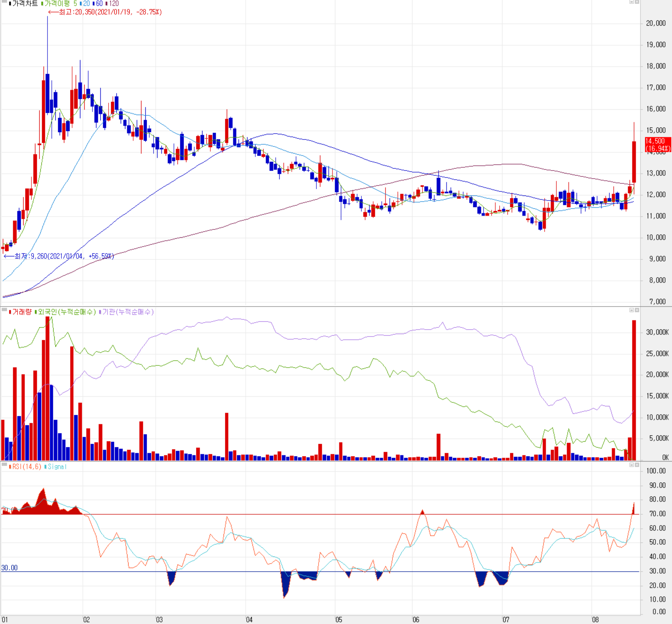
Task: Select the 20-day moving average legend
Action: pos(86,4)
